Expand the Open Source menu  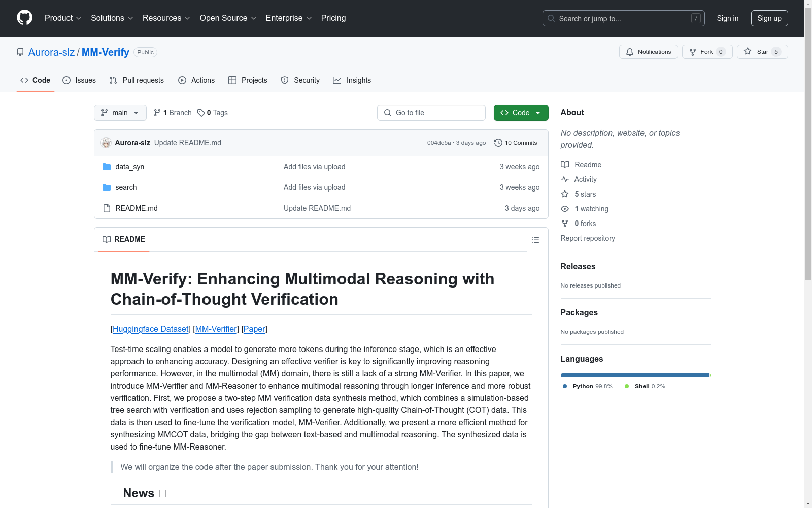click(228, 18)
